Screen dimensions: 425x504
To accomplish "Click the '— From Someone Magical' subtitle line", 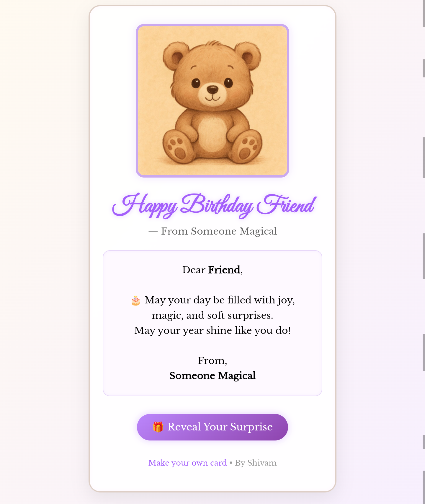I will [x=212, y=231].
